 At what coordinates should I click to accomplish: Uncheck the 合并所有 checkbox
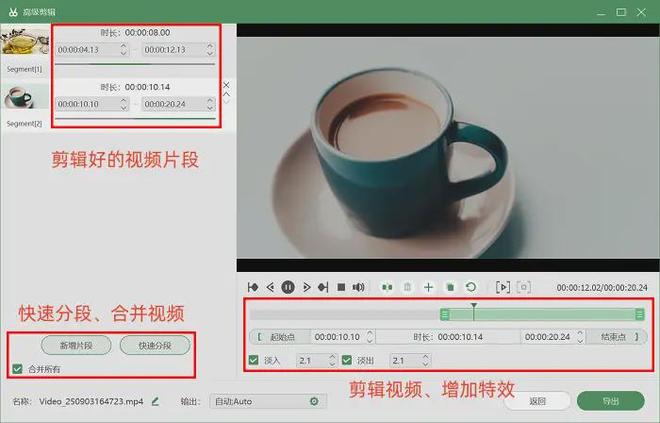click(18, 369)
